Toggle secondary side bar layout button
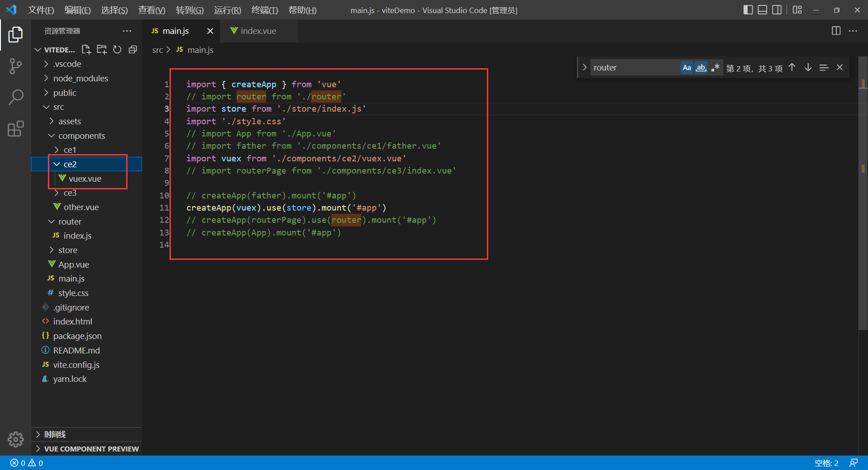 click(x=777, y=10)
